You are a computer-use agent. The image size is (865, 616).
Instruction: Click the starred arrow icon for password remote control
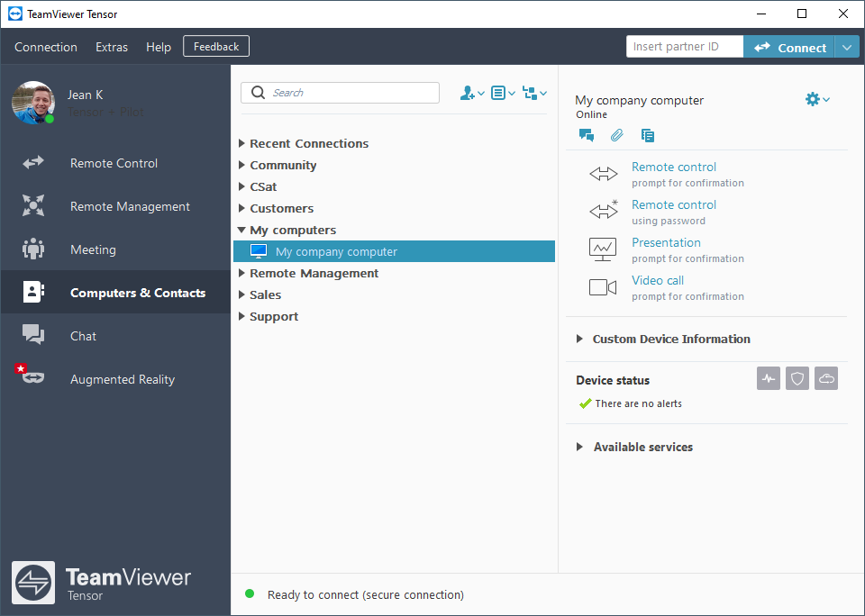[x=603, y=210]
